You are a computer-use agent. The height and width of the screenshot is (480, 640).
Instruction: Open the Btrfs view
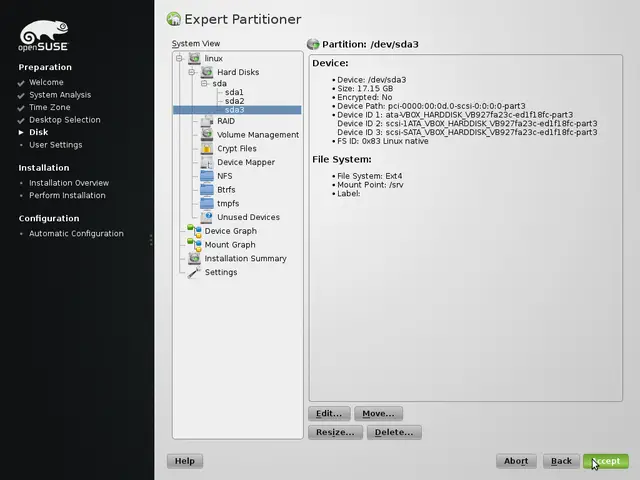coord(226,190)
